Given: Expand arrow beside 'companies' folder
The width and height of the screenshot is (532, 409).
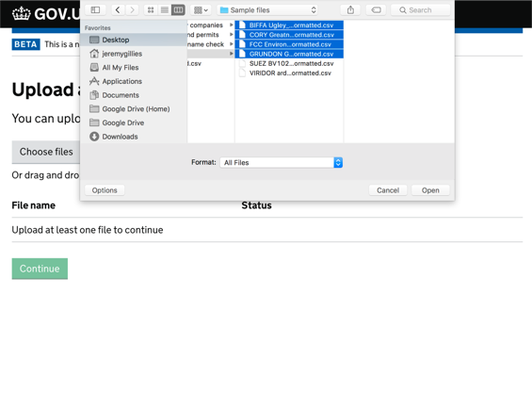Looking at the screenshot, I should [x=231, y=25].
